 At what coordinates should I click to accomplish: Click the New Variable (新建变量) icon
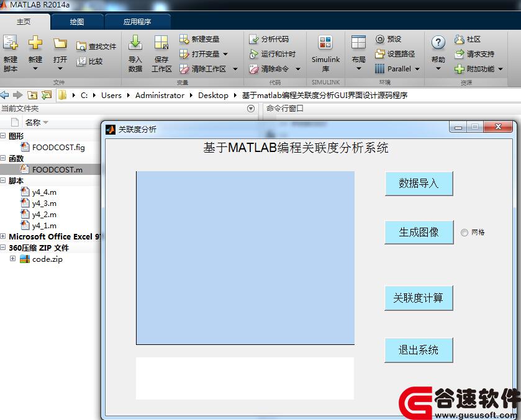pyautogui.click(x=184, y=39)
